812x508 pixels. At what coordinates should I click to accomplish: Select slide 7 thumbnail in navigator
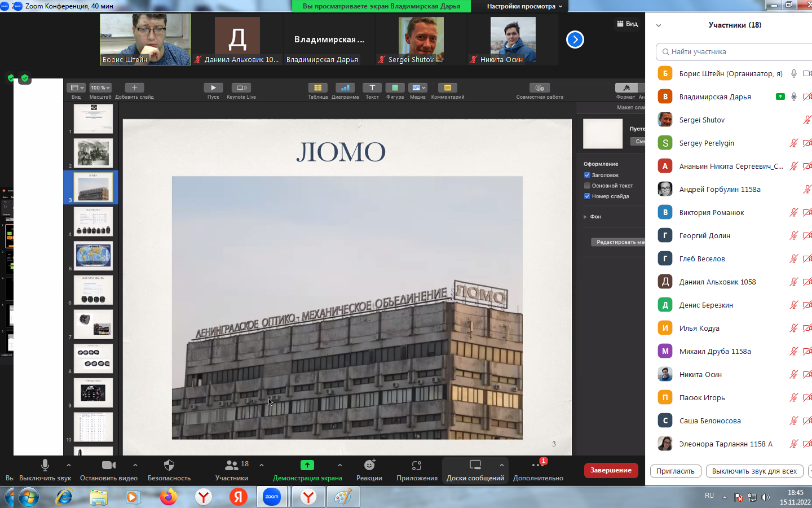point(94,325)
